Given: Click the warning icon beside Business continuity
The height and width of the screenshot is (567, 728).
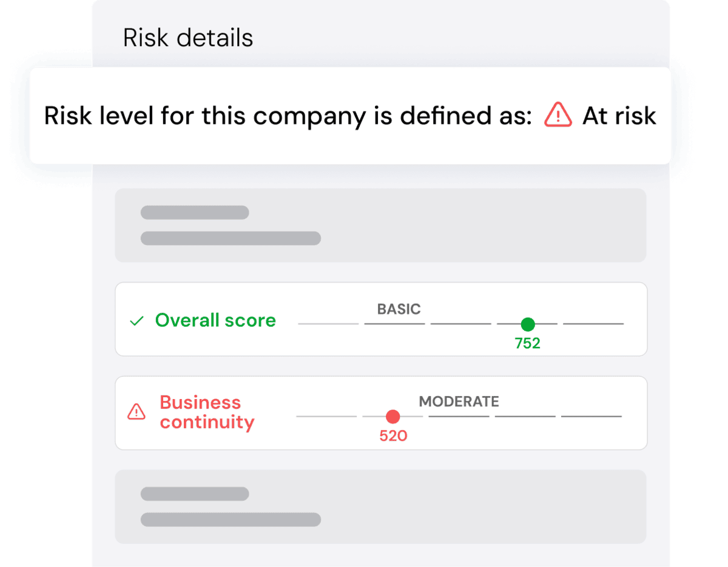Looking at the screenshot, I should point(136,412).
